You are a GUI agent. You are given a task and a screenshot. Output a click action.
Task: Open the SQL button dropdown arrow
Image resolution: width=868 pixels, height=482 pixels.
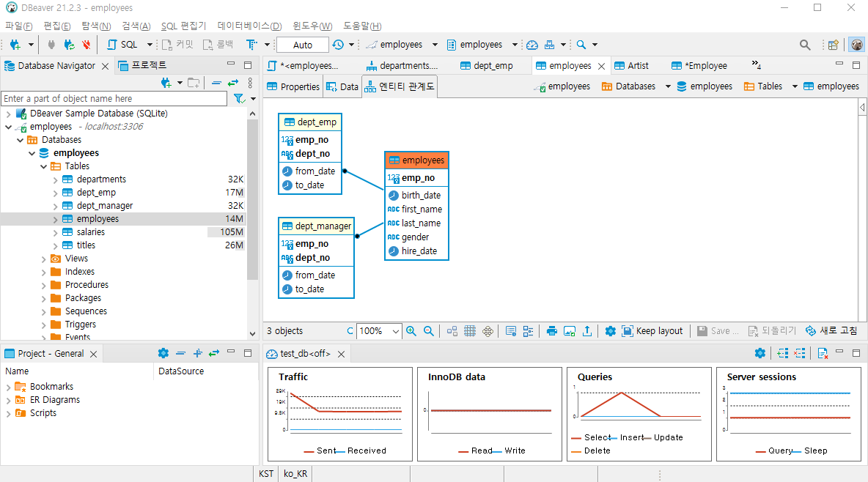point(150,45)
